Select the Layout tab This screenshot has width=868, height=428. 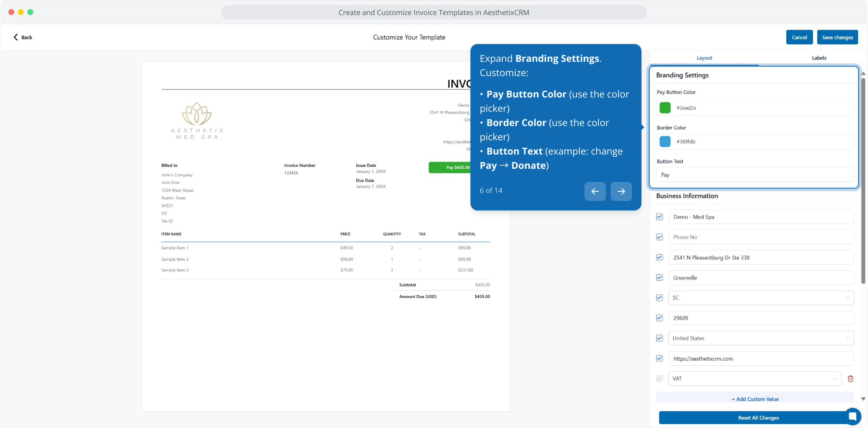[704, 58]
